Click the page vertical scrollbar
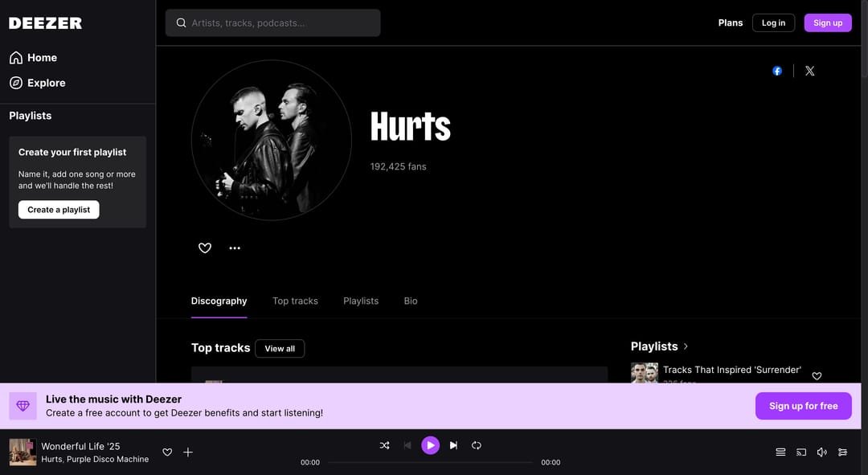 point(865,39)
